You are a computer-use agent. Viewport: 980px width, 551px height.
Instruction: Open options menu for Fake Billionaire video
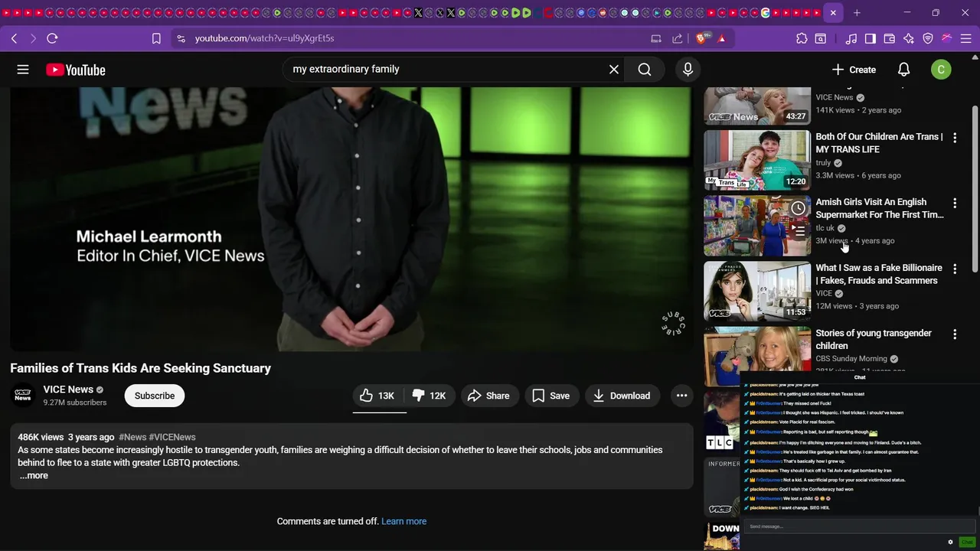(x=955, y=269)
